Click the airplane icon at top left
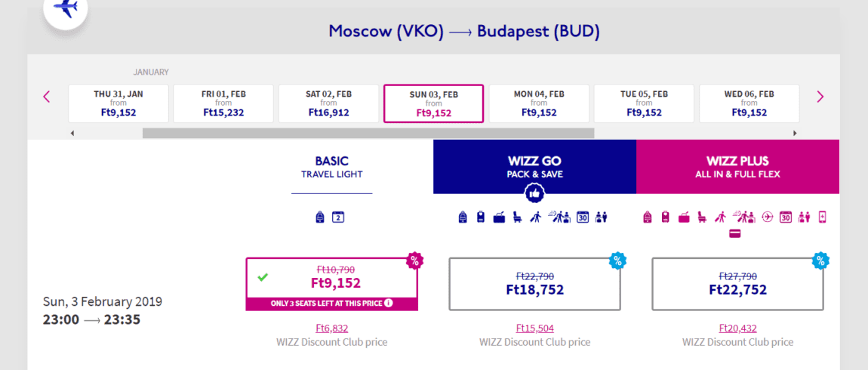 tap(66, 8)
